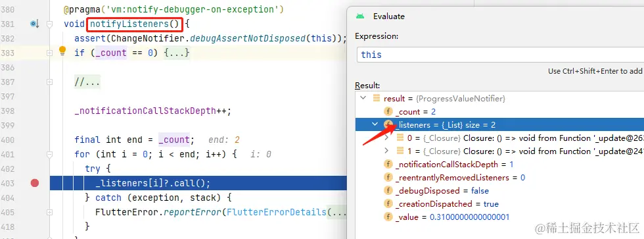Screen dimensions: 644x239
Task: Click the field icon beside _count = 2
Action: [x=388, y=111]
